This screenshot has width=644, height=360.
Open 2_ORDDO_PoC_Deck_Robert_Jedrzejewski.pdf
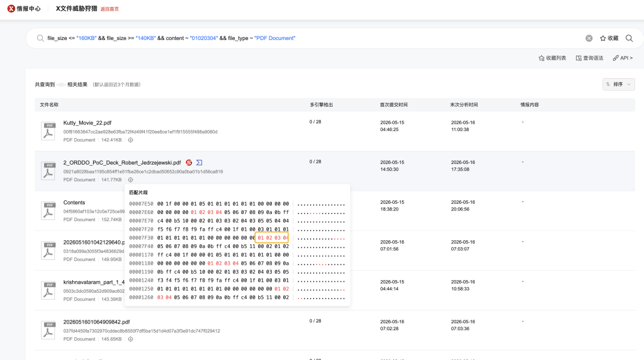click(x=122, y=163)
